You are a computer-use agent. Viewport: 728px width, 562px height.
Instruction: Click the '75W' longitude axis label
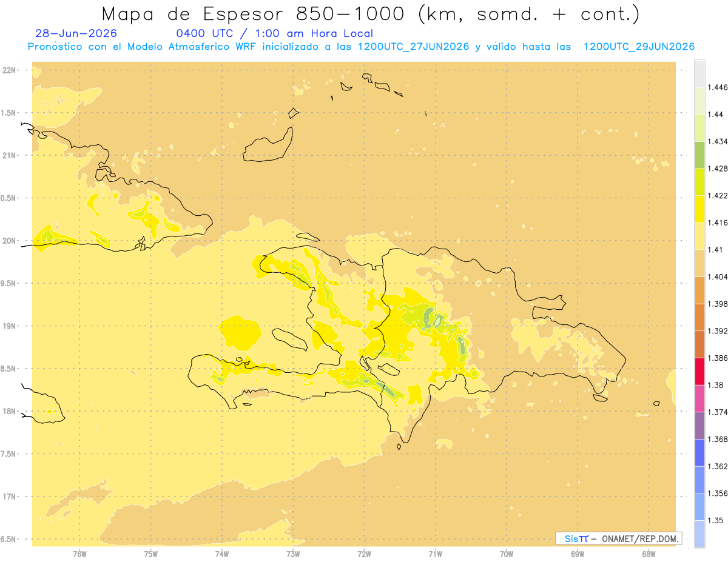coord(151,554)
